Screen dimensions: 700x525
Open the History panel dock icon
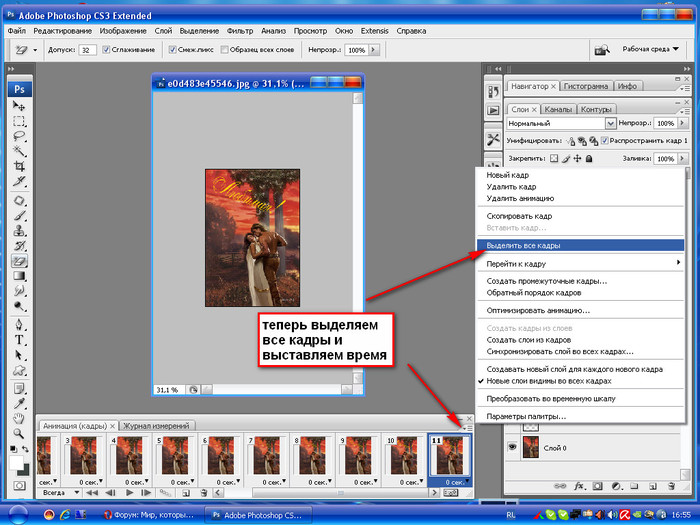[493, 92]
